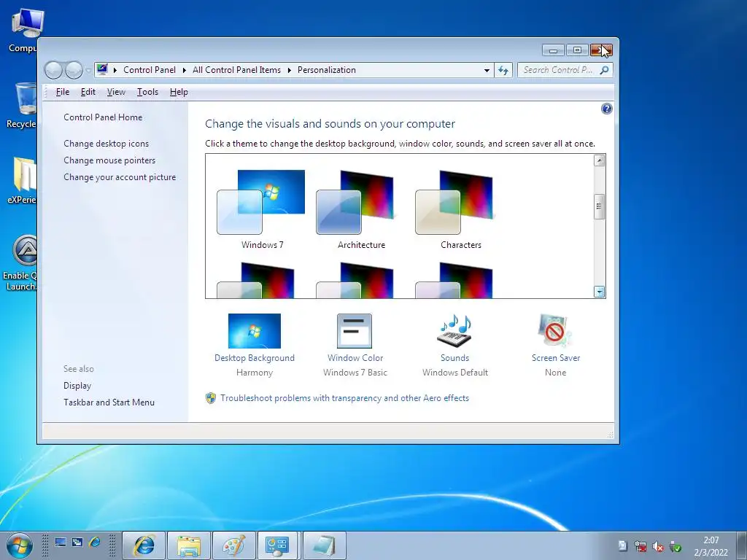Open the Desktop Background settings icon
This screenshot has height=560, width=747.
point(255,331)
